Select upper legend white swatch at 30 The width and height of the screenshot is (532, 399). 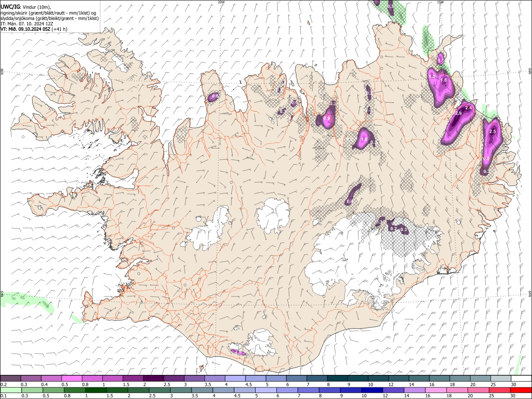coord(521,379)
